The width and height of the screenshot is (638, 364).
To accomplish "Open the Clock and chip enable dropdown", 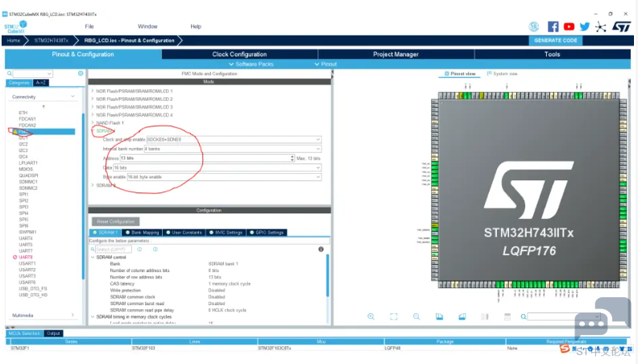I will coord(234,139).
